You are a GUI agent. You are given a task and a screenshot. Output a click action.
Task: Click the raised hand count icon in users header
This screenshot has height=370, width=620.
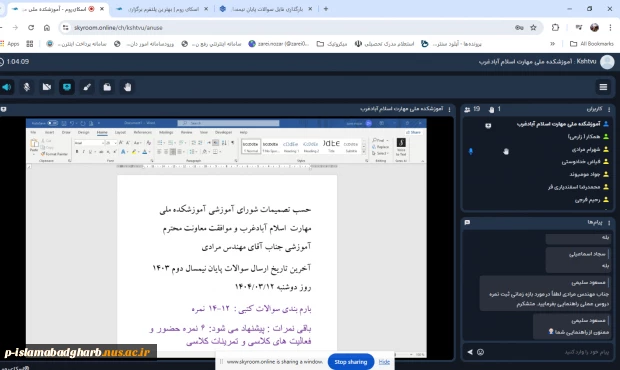[x=491, y=109]
